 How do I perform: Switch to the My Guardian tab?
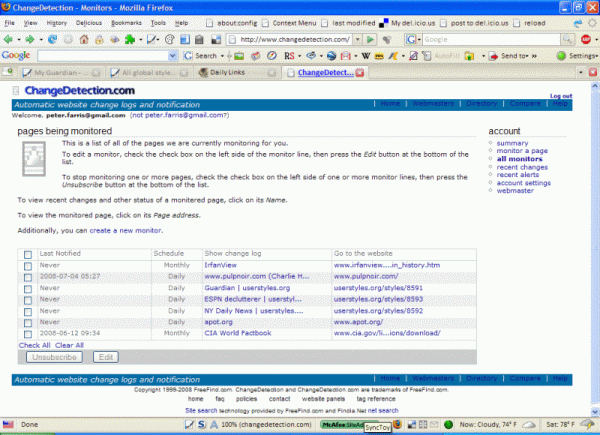click(61, 72)
